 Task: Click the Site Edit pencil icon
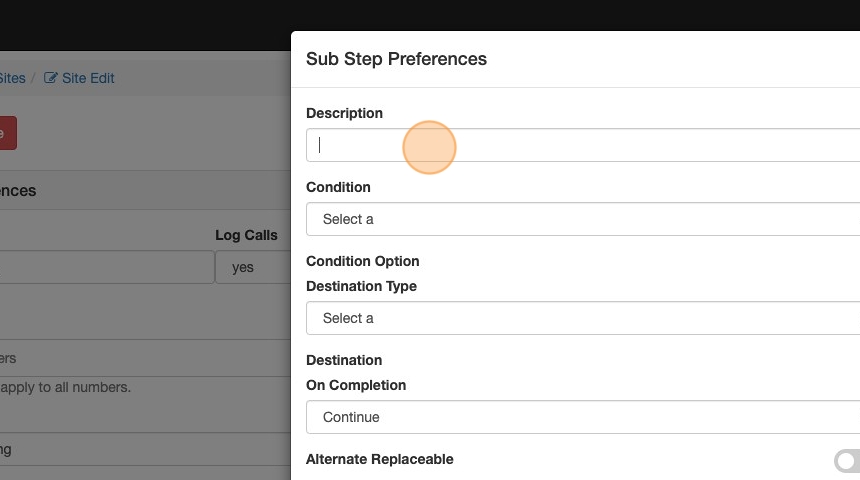51,78
